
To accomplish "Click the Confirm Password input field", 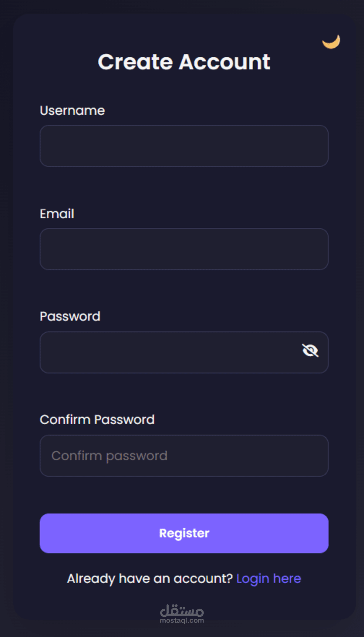I will point(184,456).
